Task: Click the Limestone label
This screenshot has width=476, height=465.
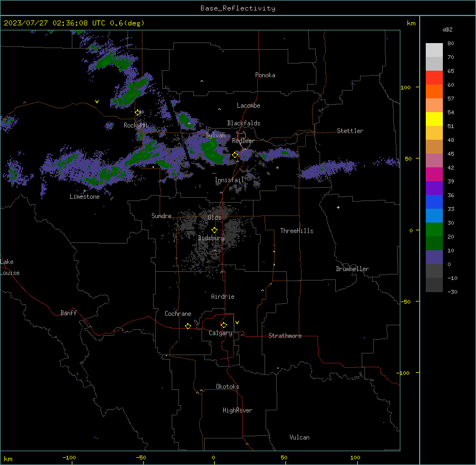Action: [x=84, y=197]
